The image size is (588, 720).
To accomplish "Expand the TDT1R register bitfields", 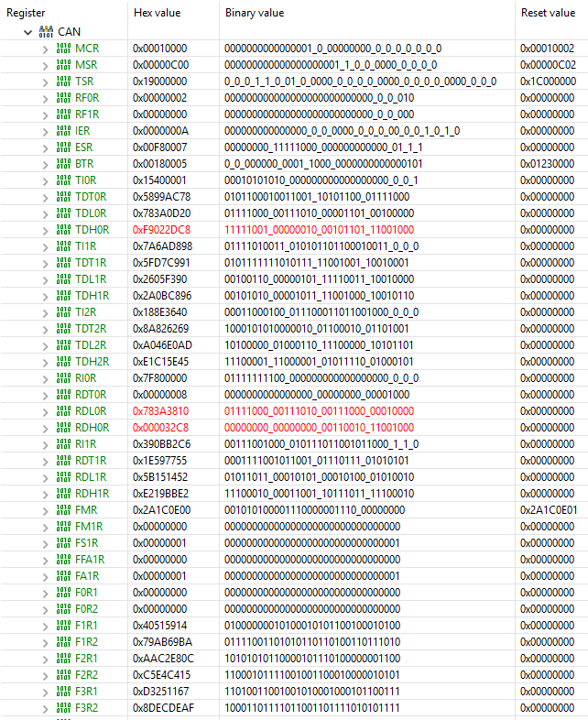I will pyautogui.click(x=45, y=264).
